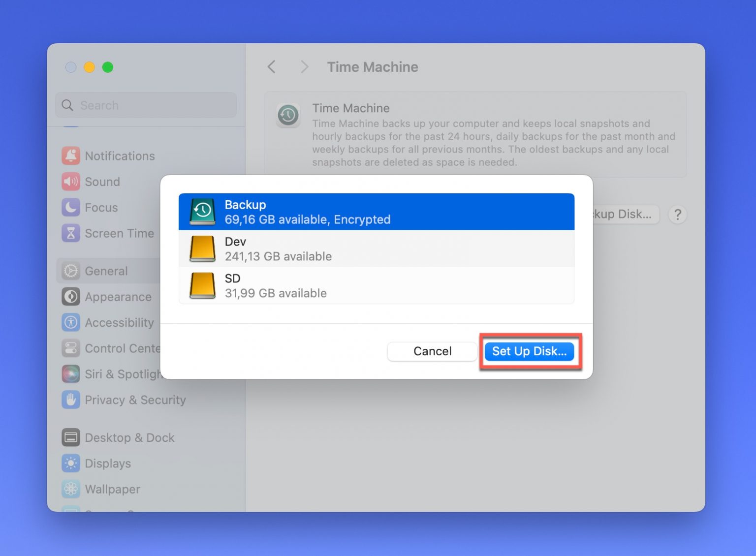Screen dimensions: 756x556
Task: Click the Set Up Disk button
Action: 529,351
